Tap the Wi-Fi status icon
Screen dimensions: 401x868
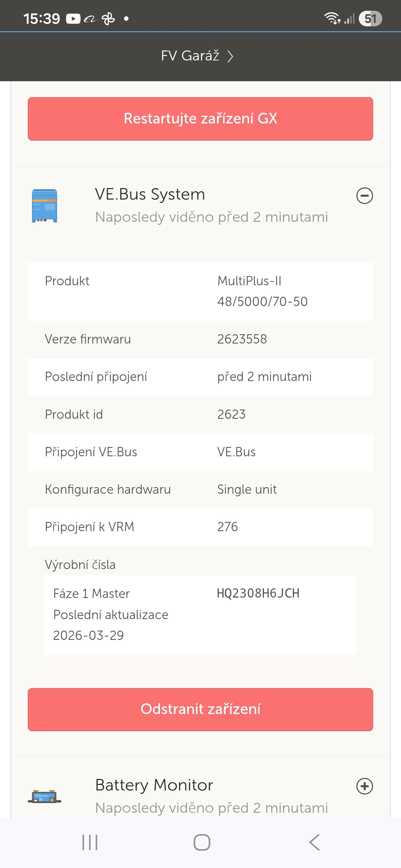click(332, 18)
